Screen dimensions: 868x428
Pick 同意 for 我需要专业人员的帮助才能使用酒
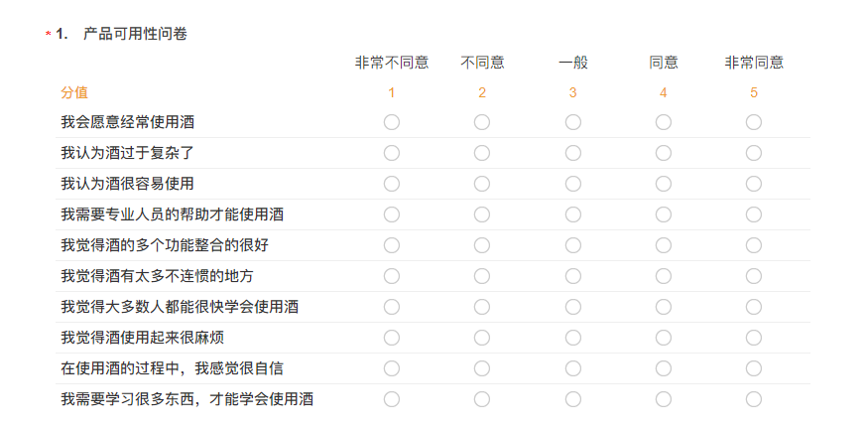coord(664,214)
